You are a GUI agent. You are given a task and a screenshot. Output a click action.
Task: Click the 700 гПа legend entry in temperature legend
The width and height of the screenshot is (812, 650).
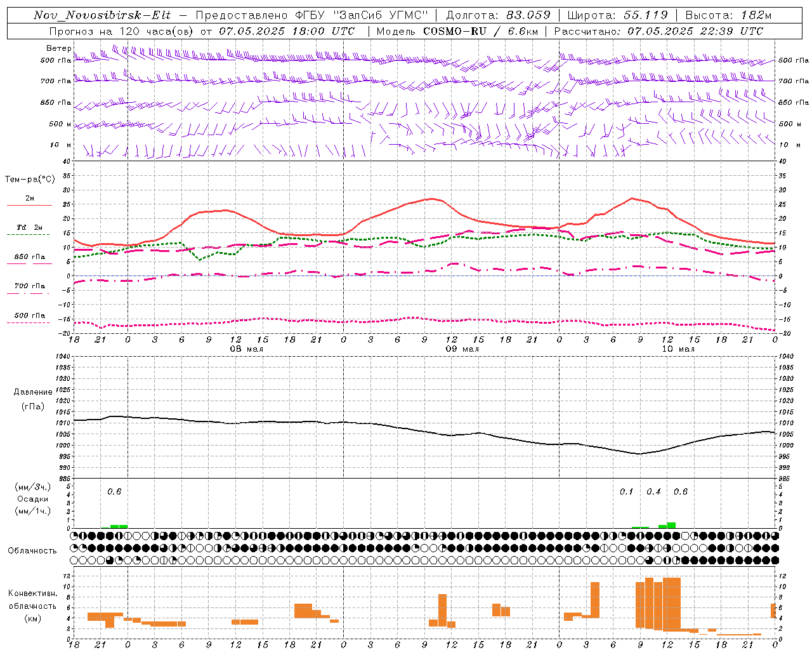click(30, 286)
